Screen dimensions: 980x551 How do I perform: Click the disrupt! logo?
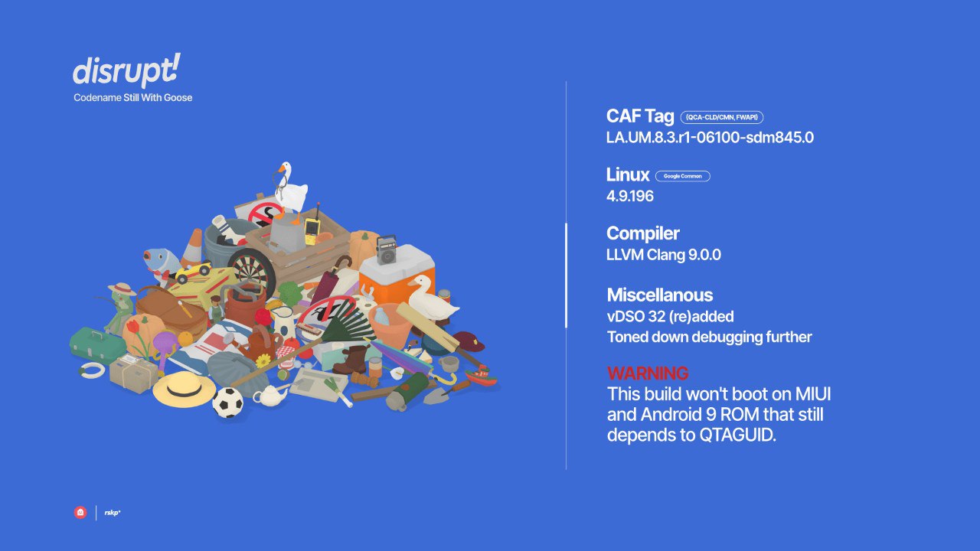127,71
